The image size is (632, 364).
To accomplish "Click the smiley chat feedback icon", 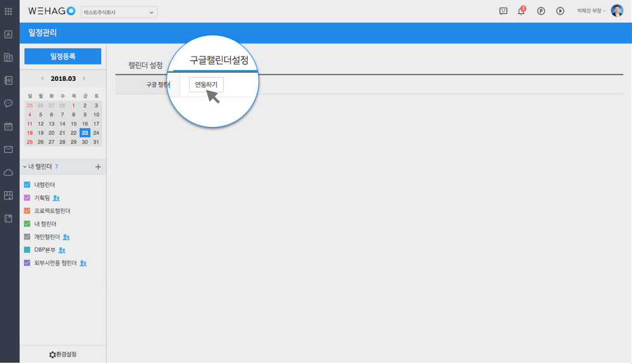I will [x=503, y=11].
